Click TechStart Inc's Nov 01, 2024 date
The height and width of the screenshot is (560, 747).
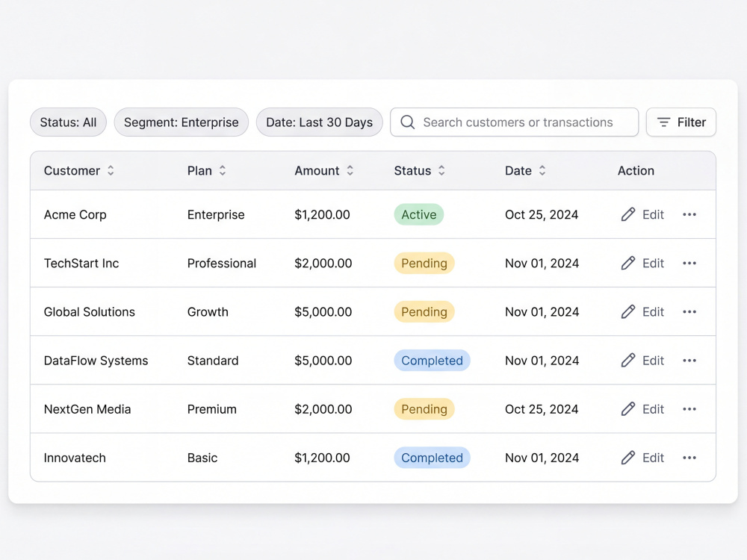(x=542, y=264)
